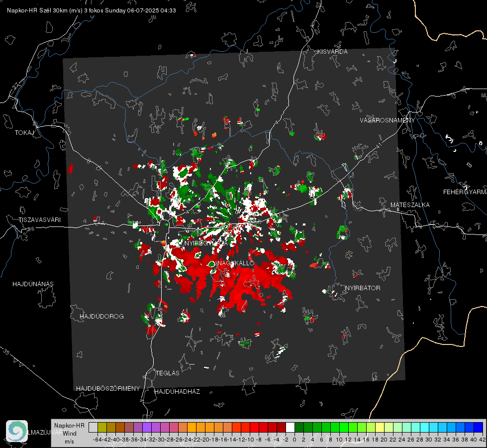Image resolution: width=487 pixels, height=448 pixels.
Task: Click the FEHÉRGYARMAT label at right edge
Action: tap(465, 192)
